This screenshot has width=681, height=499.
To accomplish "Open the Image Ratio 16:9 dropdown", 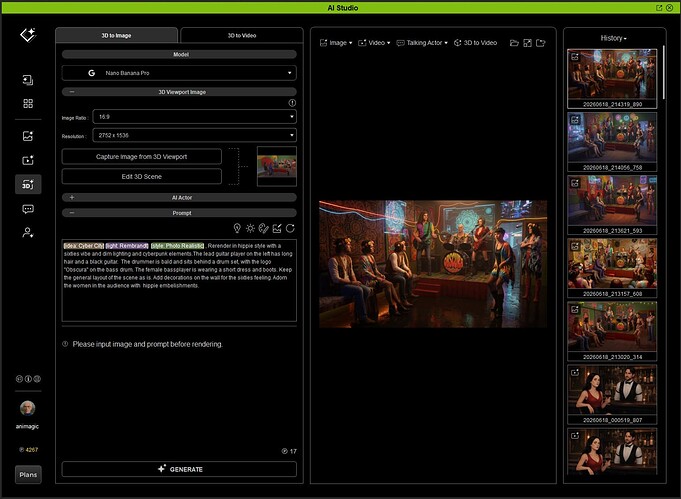I will tap(194, 117).
